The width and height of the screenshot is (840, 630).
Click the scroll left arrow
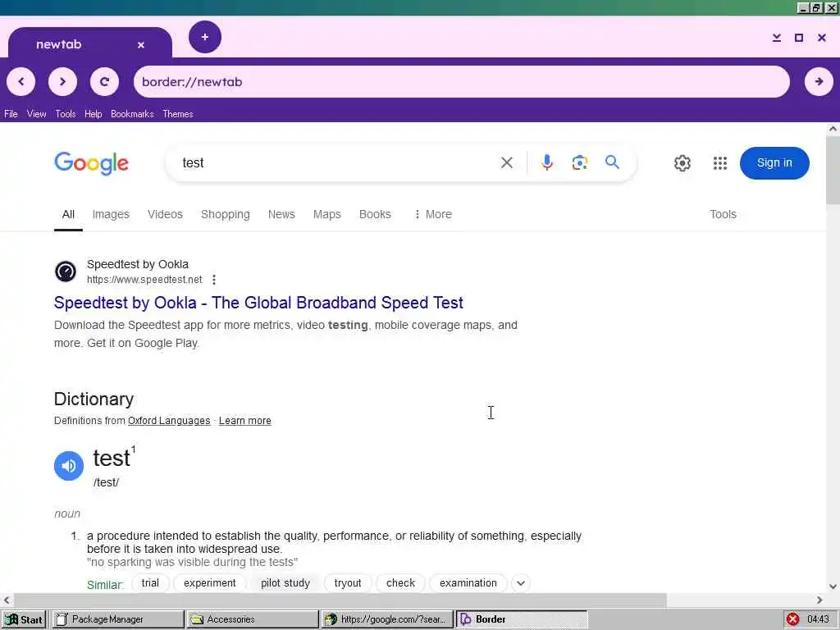[7, 600]
